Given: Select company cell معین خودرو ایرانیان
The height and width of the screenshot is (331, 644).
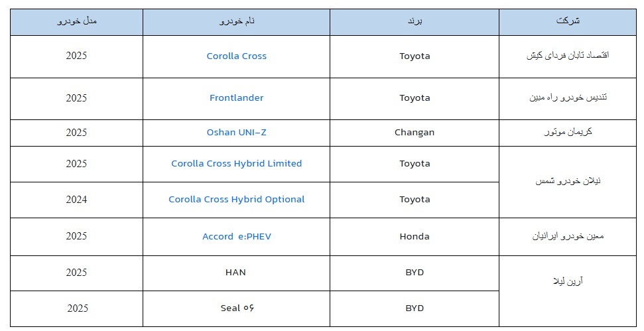Looking at the screenshot, I should [x=567, y=237].
